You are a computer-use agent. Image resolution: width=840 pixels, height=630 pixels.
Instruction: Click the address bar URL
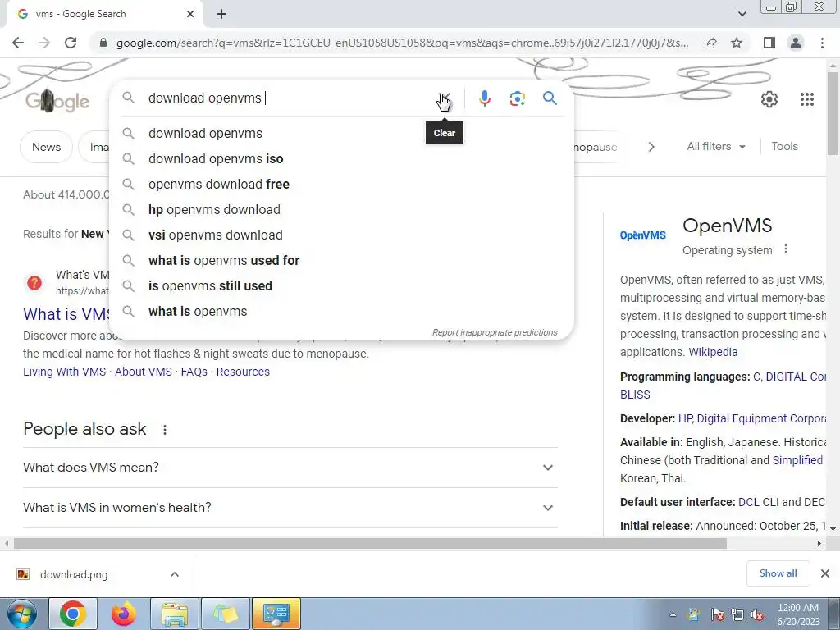[x=402, y=43]
